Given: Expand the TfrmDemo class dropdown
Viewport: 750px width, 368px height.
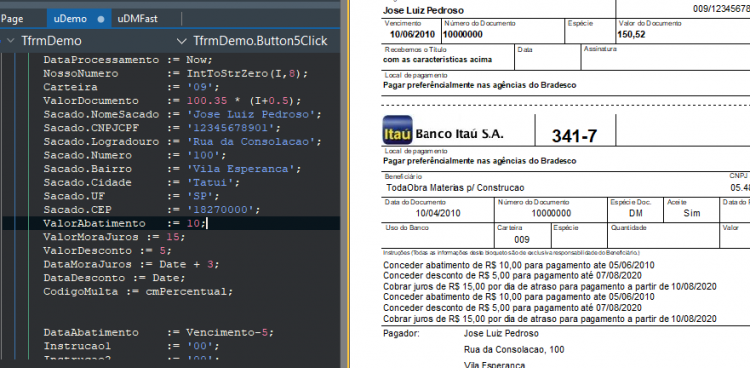Looking at the screenshot, I should point(11,41).
